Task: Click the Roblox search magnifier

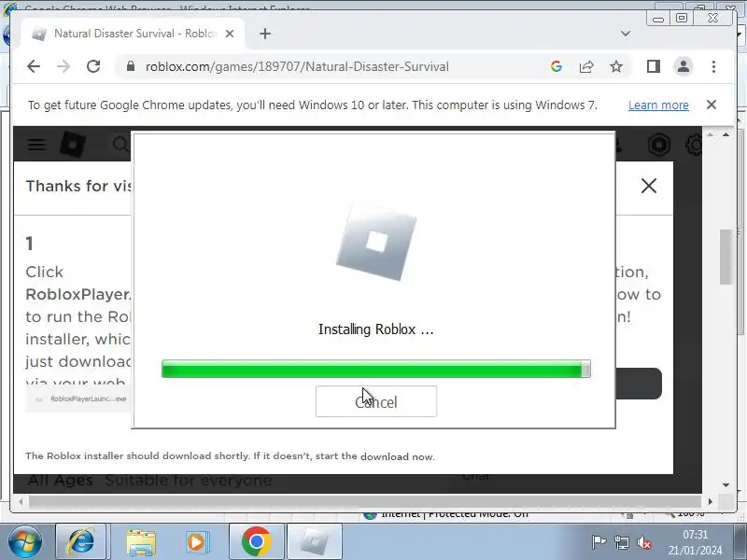Action: pyautogui.click(x=120, y=145)
